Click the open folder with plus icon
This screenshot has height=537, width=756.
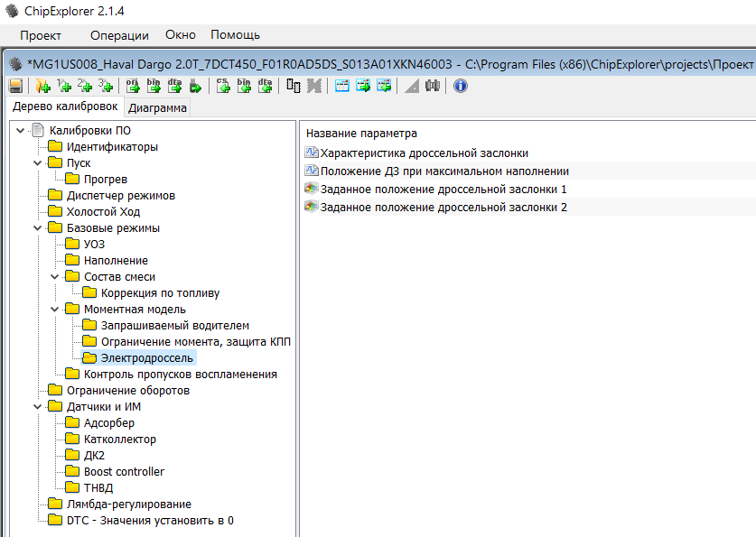click(42, 86)
